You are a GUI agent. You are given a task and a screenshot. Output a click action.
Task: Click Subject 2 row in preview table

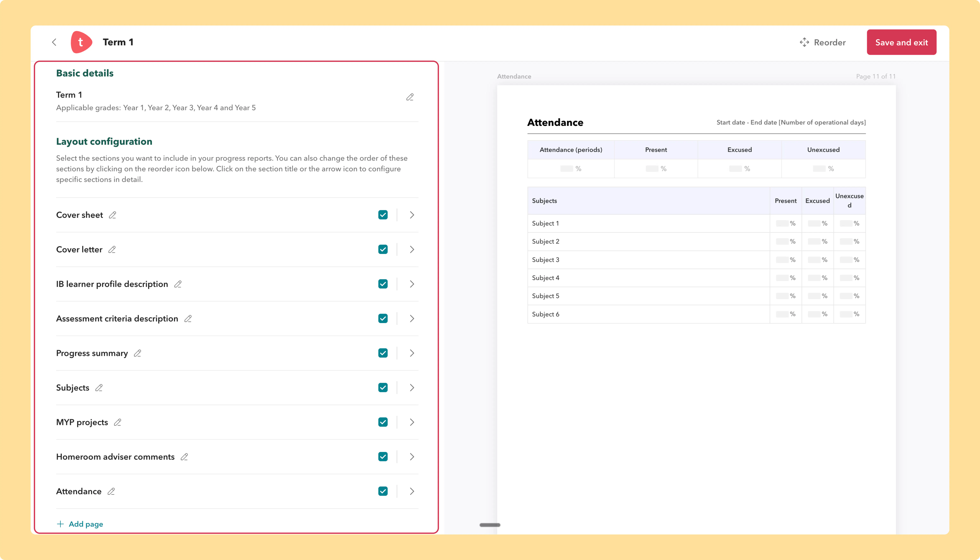(697, 242)
